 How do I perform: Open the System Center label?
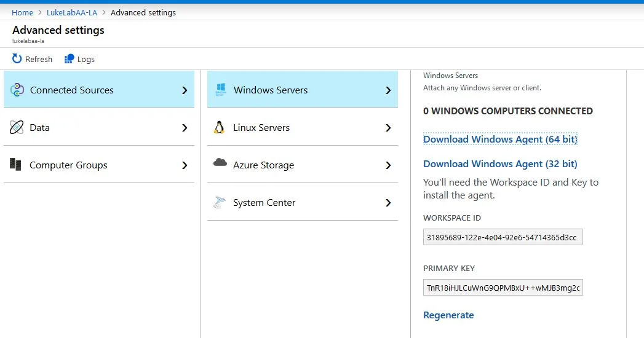tap(264, 203)
